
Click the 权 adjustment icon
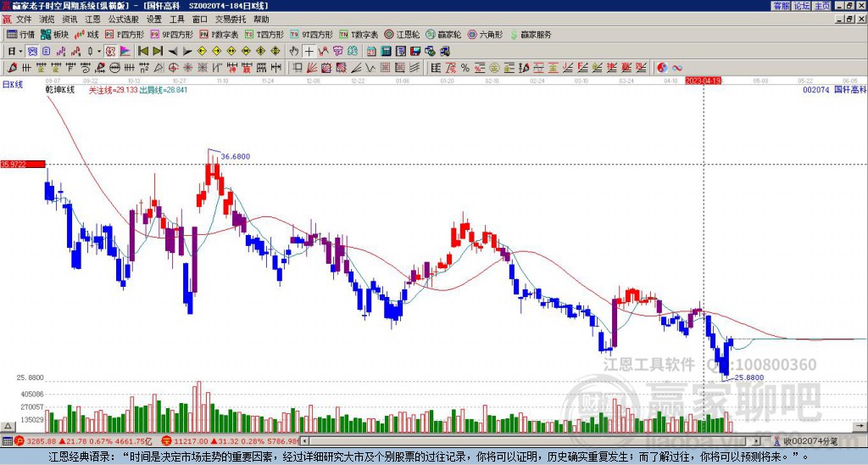[x=110, y=52]
